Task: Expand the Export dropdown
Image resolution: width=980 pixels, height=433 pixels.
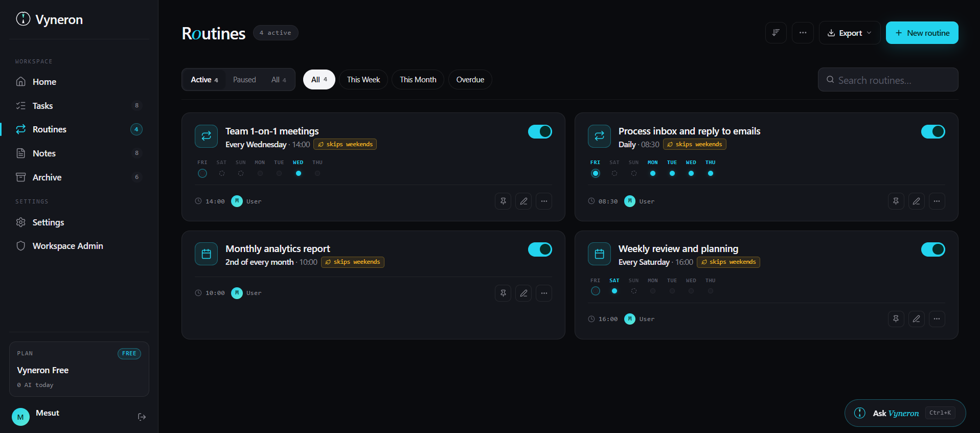Action: (x=850, y=33)
